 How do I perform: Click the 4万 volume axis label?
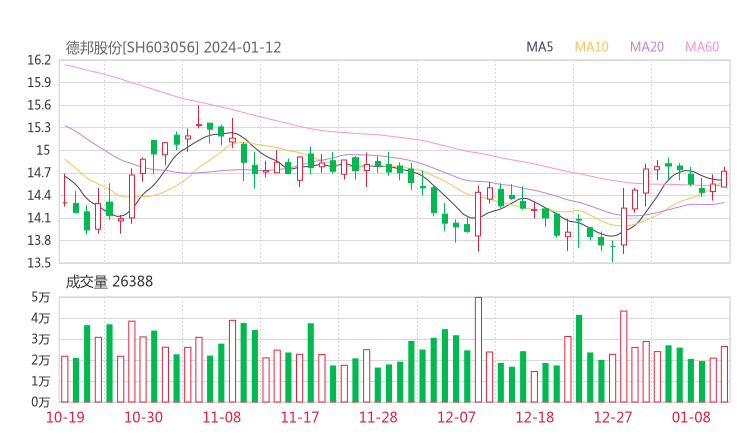[41, 318]
